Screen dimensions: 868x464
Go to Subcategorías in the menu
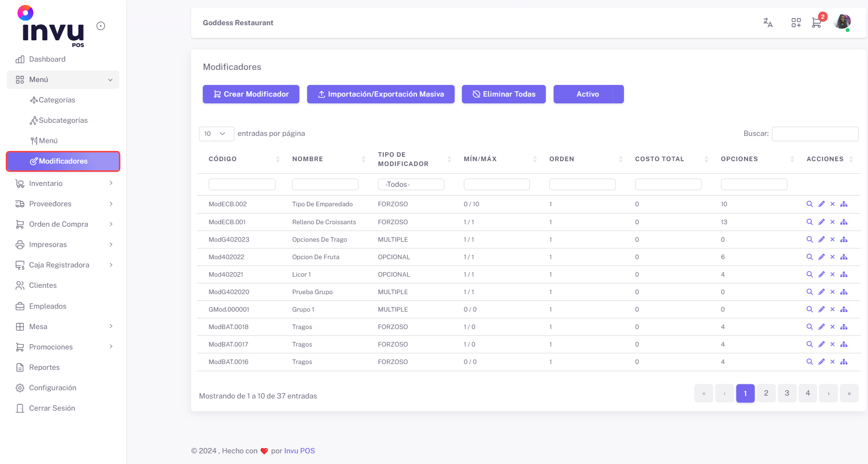click(x=63, y=120)
